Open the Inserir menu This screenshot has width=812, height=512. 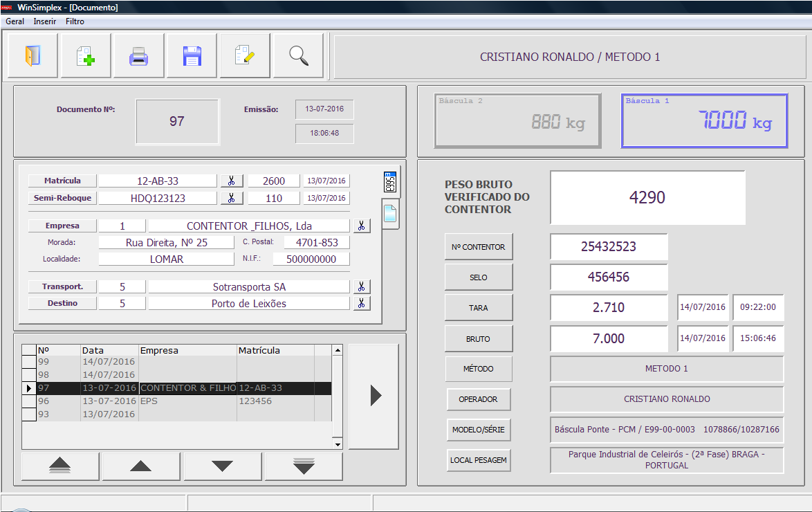44,21
